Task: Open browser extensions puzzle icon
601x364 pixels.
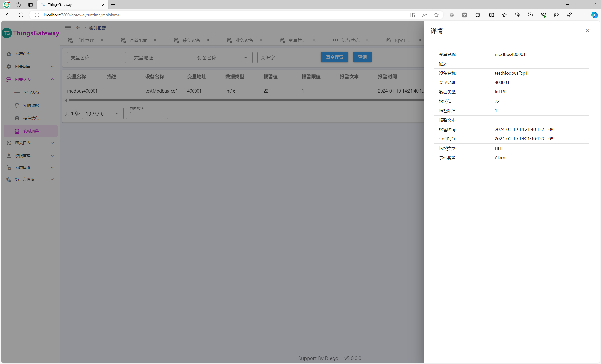Action: point(478,15)
